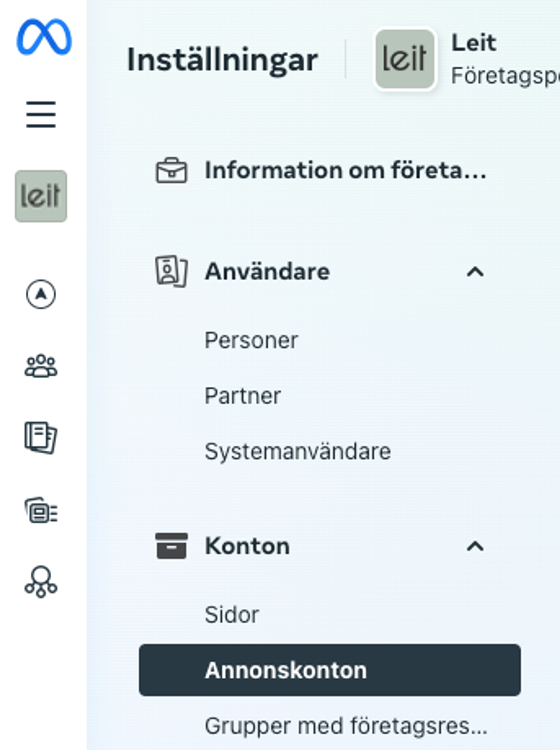Click the connected circles network icon
The width and height of the screenshot is (560, 750).
coord(41,582)
